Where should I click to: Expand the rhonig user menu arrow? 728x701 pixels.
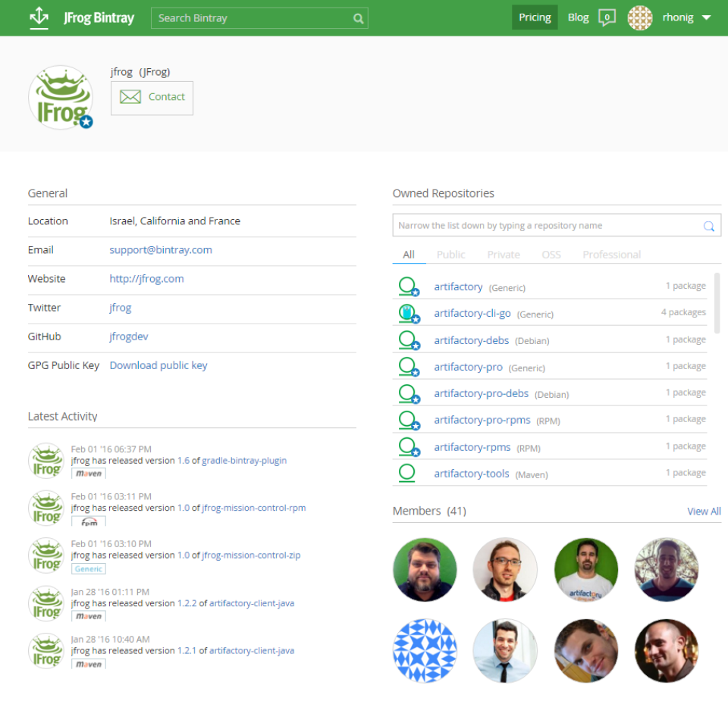coord(706,17)
